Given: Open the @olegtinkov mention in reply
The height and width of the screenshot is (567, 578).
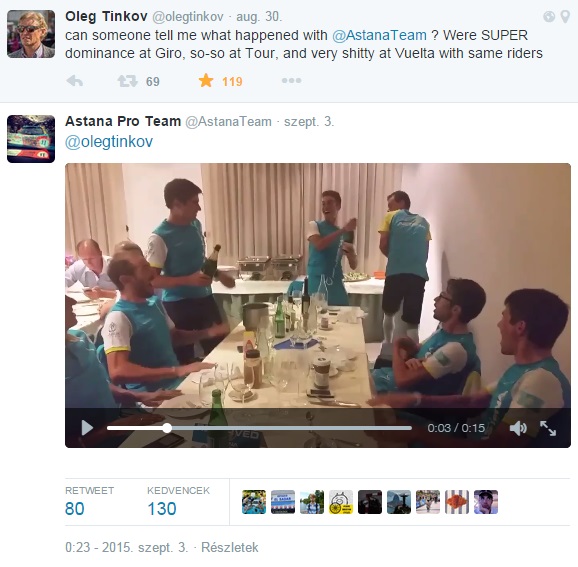Looking at the screenshot, I should tap(109, 142).
